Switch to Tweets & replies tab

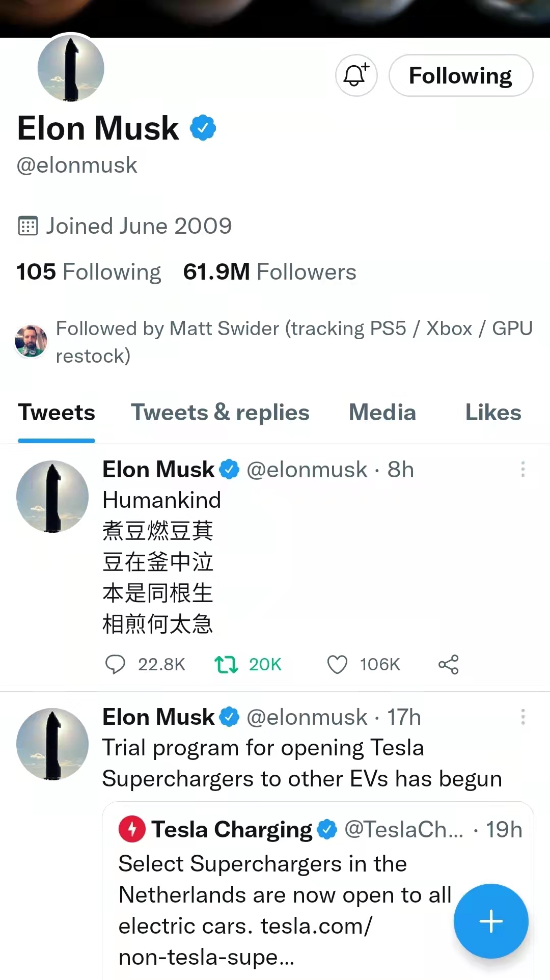pos(220,413)
